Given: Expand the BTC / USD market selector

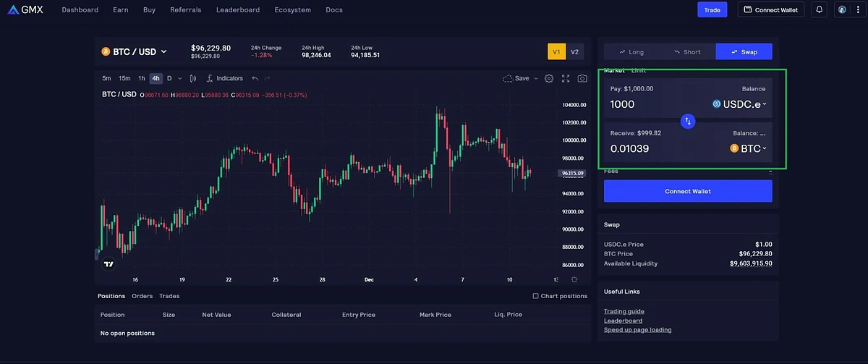Looking at the screenshot, I should coord(135,51).
